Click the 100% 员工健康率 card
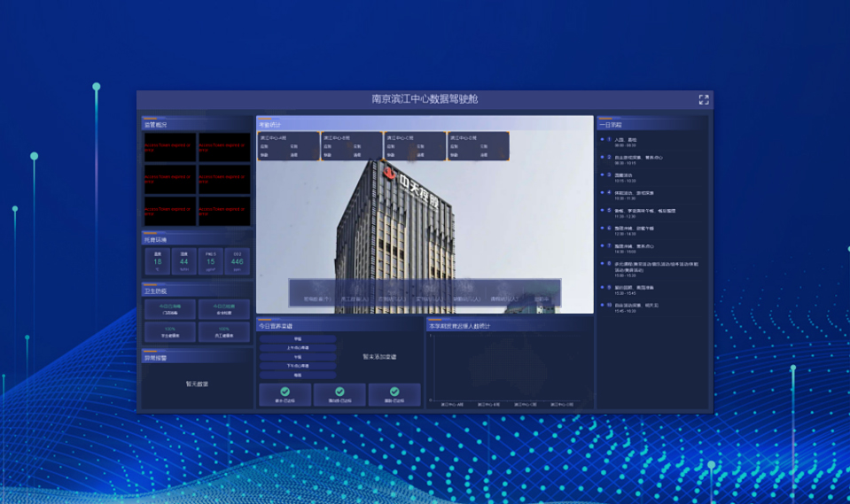The width and height of the screenshot is (850, 504). (x=224, y=332)
